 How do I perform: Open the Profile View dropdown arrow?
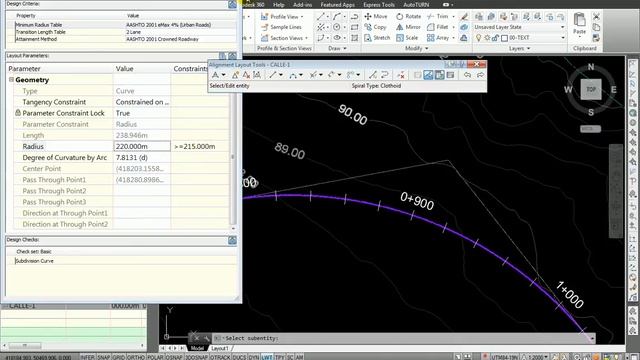(302, 17)
